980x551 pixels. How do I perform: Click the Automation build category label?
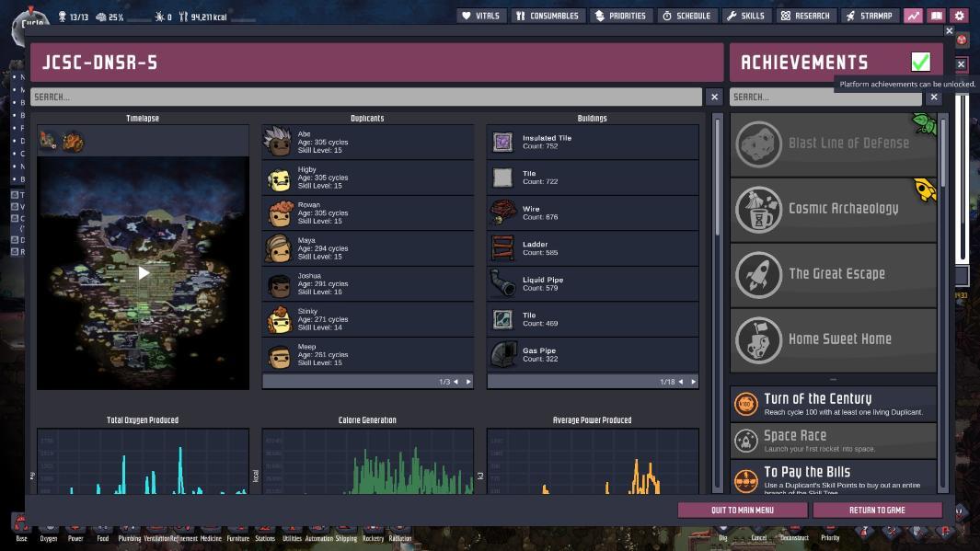pos(319,538)
